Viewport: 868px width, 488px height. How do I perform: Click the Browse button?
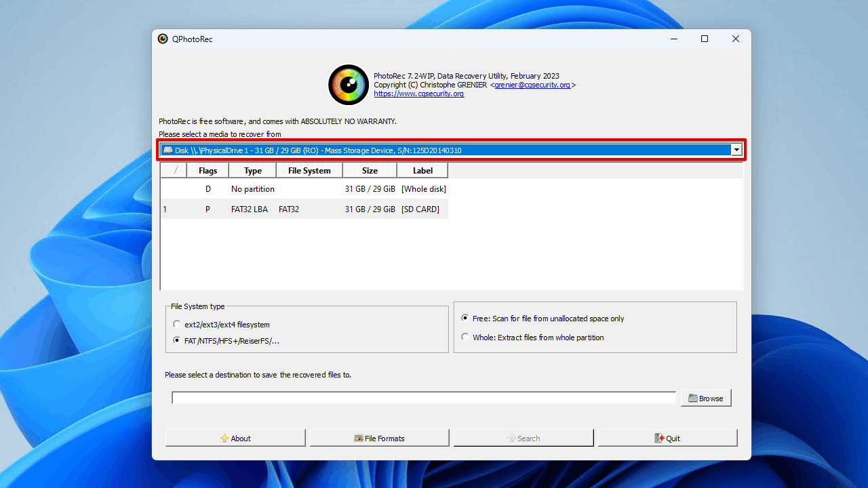click(706, 398)
